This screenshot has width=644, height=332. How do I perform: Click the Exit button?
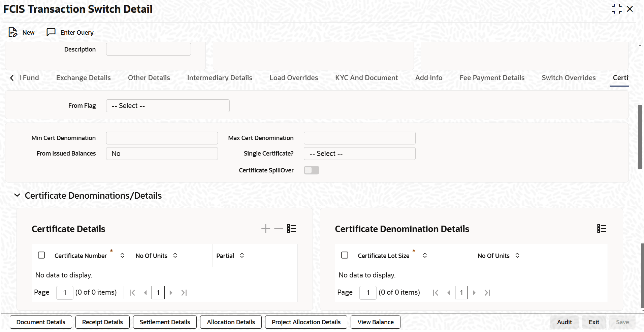594,322
